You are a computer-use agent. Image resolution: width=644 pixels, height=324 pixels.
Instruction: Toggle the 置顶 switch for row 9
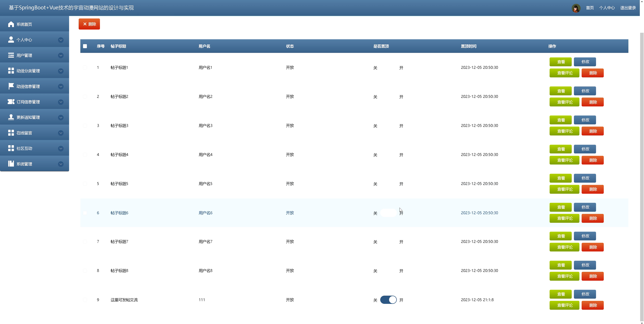388,300
